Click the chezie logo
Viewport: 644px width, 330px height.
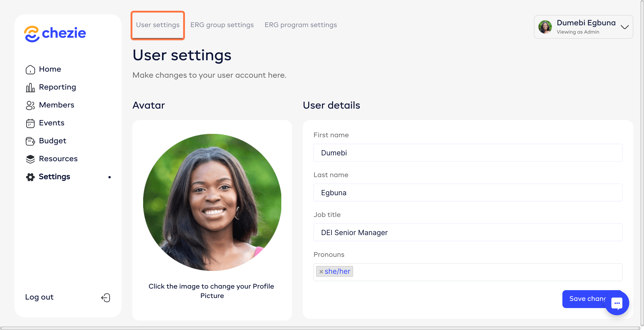(55, 33)
